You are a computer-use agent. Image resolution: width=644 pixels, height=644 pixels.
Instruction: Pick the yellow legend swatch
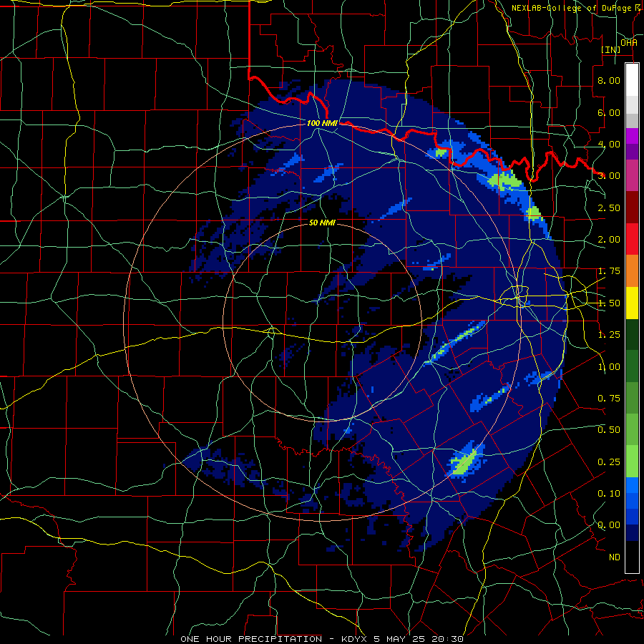(x=632, y=303)
